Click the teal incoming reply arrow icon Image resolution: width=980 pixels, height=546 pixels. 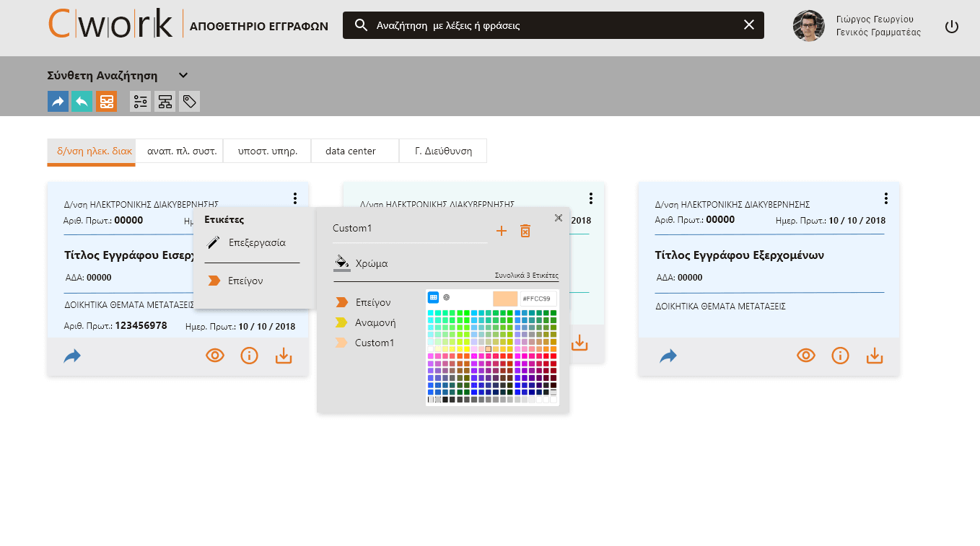click(x=82, y=102)
